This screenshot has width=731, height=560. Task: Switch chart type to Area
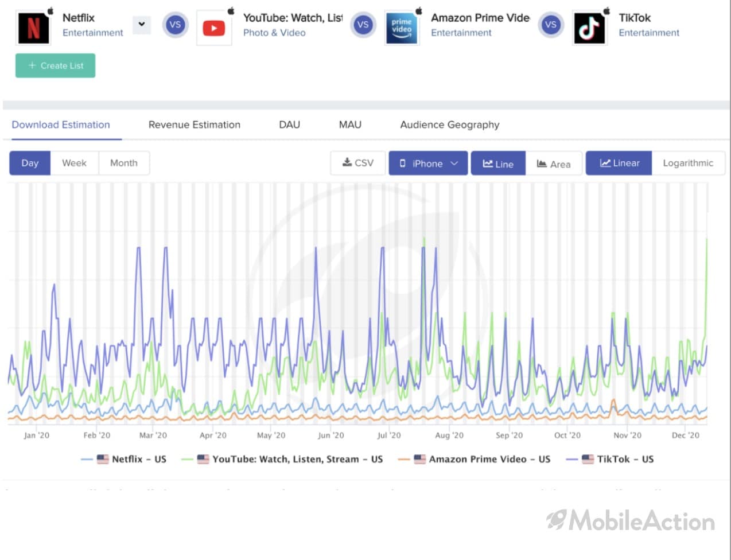(x=554, y=163)
